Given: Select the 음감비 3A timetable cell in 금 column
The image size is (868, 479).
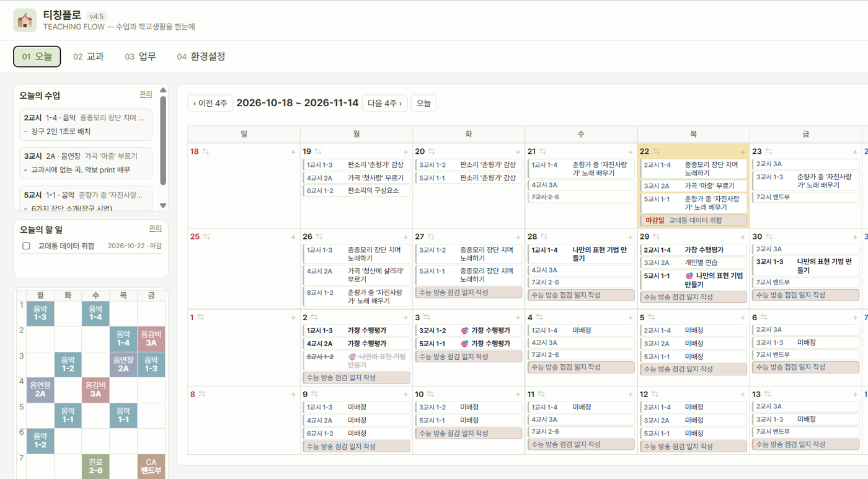Looking at the screenshot, I should 151,339.
